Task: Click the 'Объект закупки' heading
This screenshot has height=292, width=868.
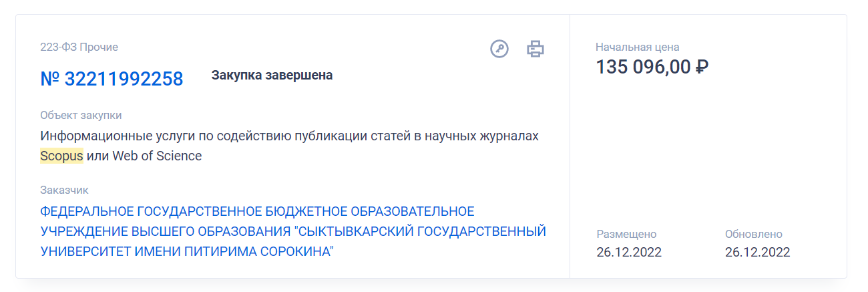Action: [81, 115]
